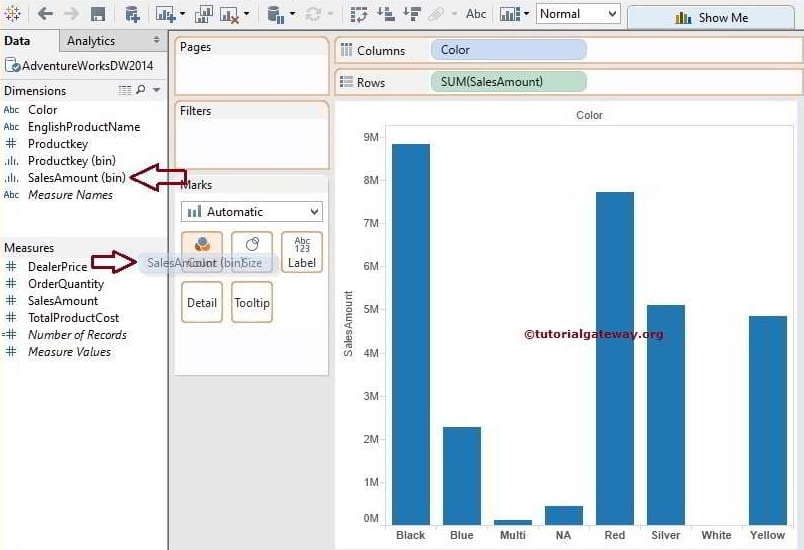Select the DealerPrice measure
The height and width of the screenshot is (550, 804).
pyautogui.click(x=57, y=267)
